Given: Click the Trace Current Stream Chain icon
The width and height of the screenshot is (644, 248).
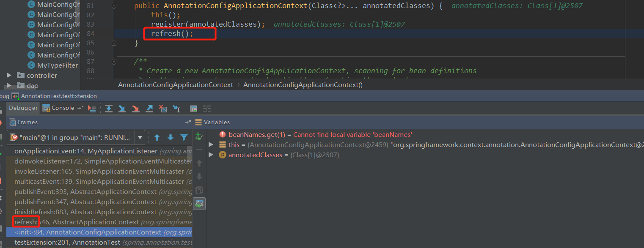Looking at the screenshot, I should coord(207,109).
